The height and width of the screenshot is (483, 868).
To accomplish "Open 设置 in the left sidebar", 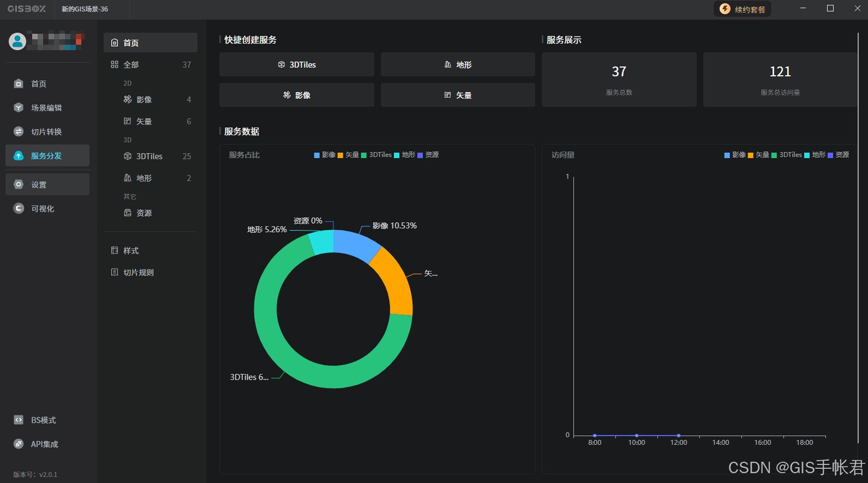I will 47,184.
